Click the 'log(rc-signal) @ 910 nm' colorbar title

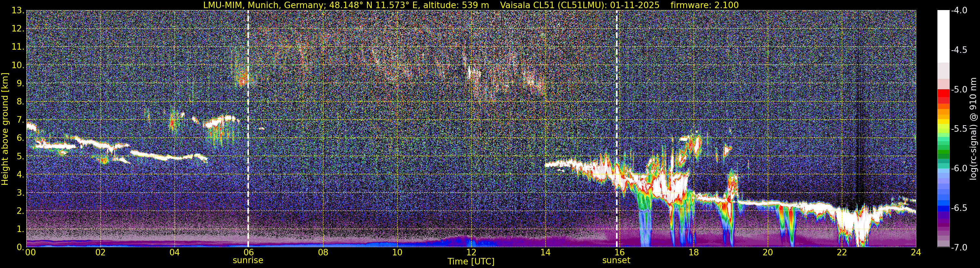973,129
